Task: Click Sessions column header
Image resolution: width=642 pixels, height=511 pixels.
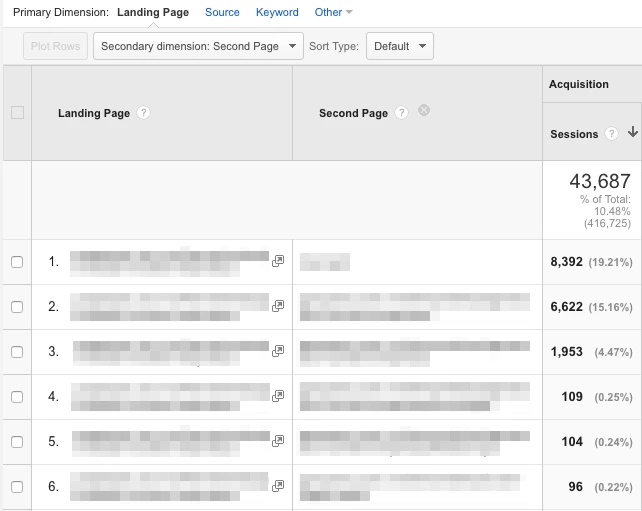Action: [574, 134]
